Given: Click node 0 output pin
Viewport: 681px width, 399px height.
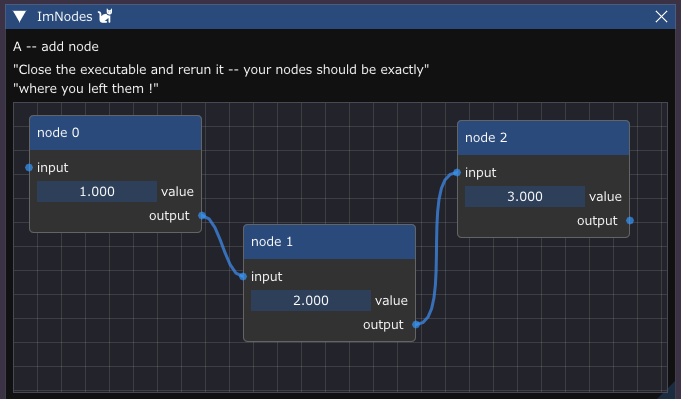Looking at the screenshot, I should pos(202,215).
